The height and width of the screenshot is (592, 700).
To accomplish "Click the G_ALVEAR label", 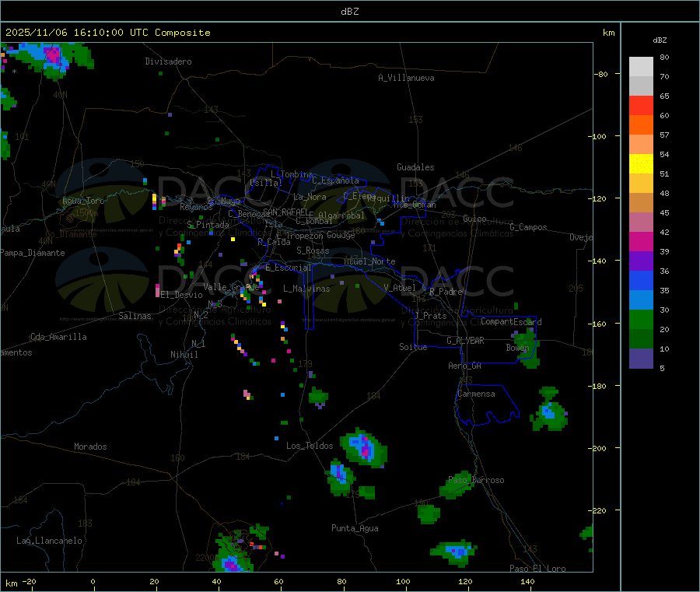I will (x=465, y=341).
